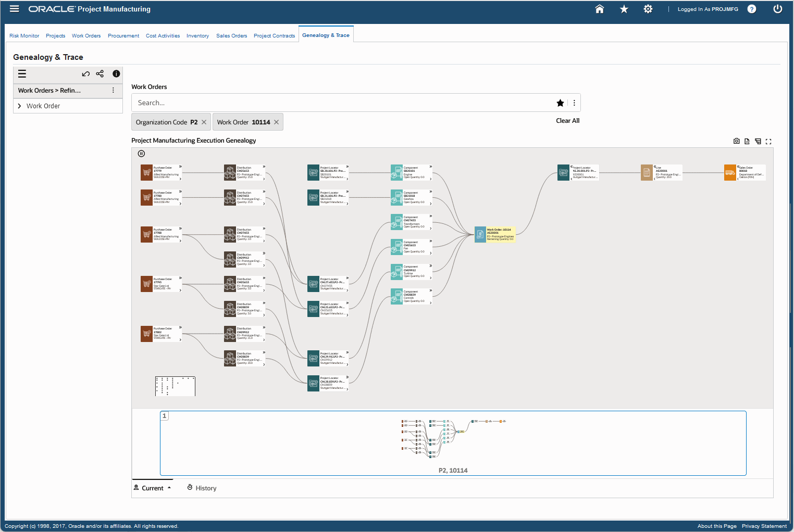Expand double chevron on Purchase Order 17779
Viewport: 794px width, 532px height.
[180, 167]
